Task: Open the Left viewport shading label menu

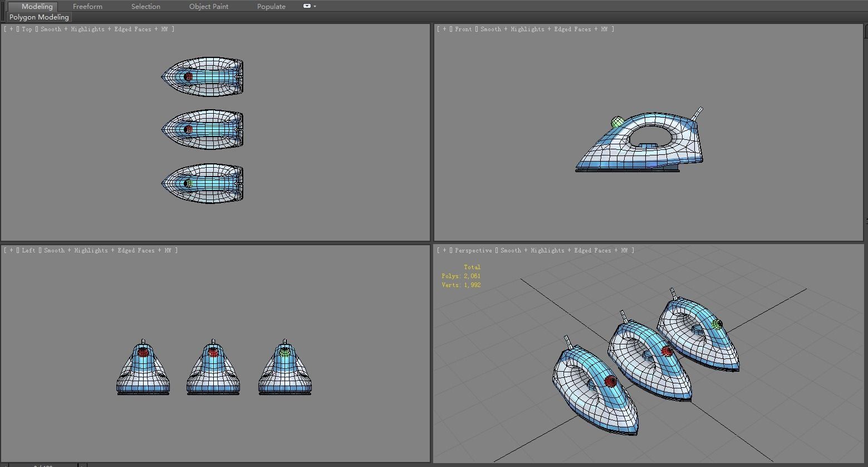Action: pyautogui.click(x=107, y=250)
